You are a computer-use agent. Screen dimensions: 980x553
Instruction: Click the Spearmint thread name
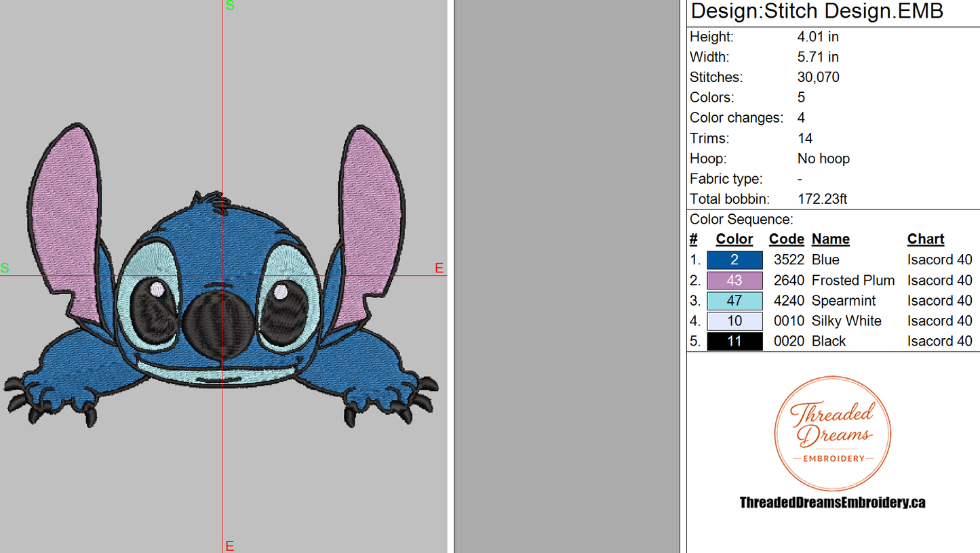click(x=844, y=300)
